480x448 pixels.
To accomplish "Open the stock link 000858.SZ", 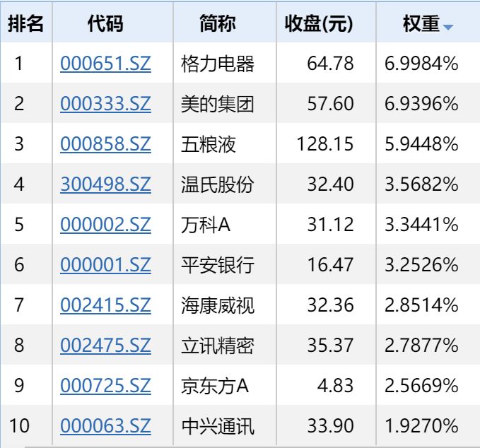I will pos(105,144).
